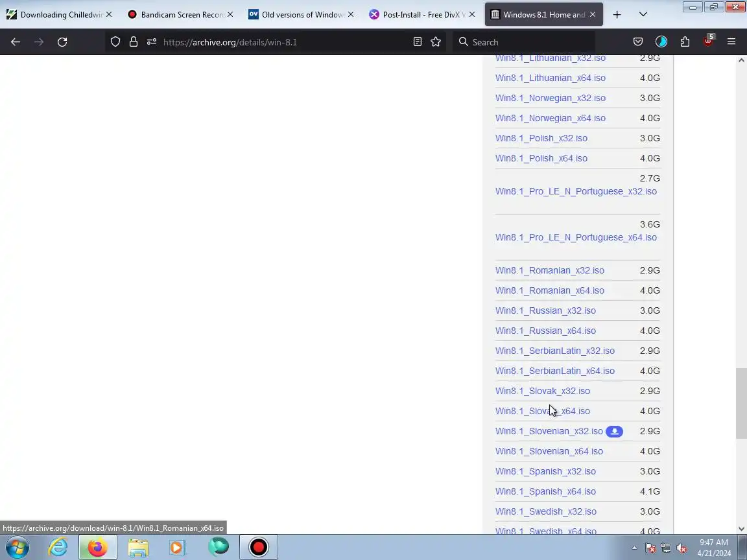Close the Windows 8.1 Home tab

593,15
